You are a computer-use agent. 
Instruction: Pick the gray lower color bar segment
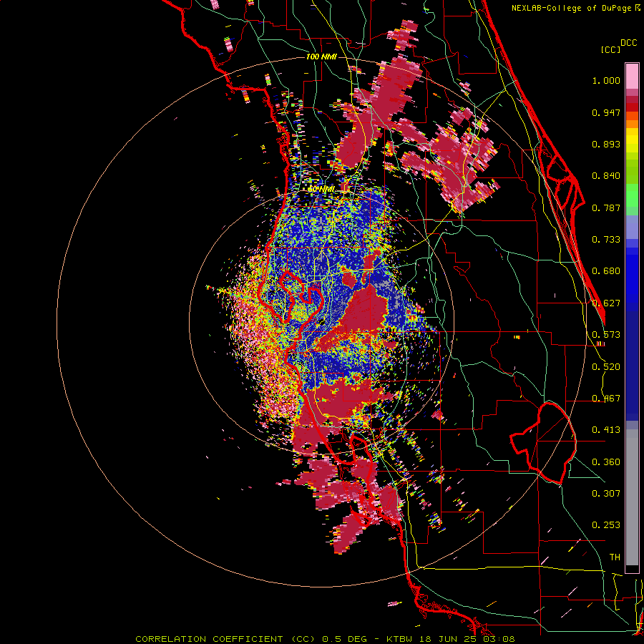pos(632,497)
